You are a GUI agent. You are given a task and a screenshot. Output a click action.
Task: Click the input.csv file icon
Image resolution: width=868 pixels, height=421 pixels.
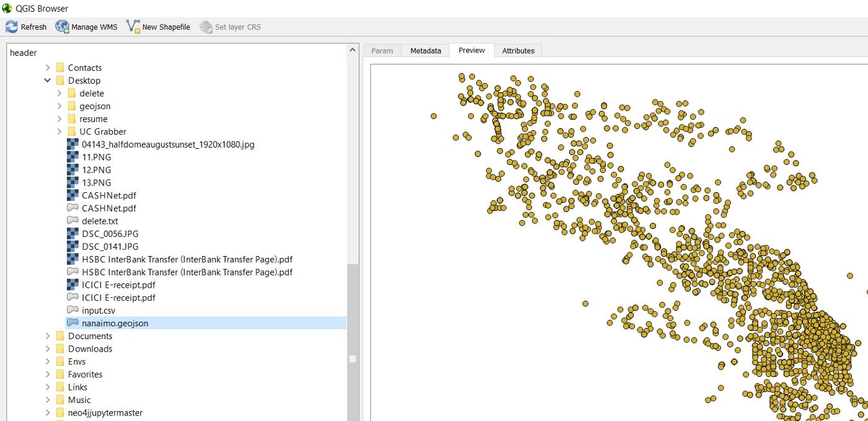tap(72, 310)
